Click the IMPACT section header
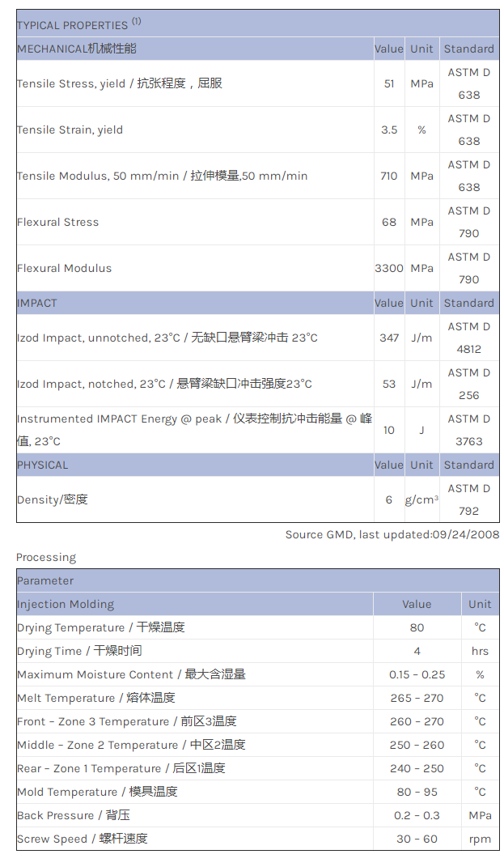Screen dimensions: 504x867 pos(37,303)
